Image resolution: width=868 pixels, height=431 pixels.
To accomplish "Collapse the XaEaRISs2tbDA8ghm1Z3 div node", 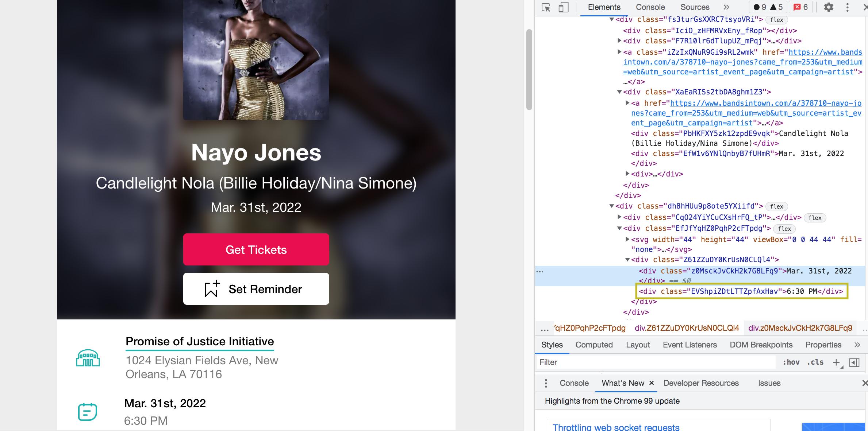I will 619,92.
